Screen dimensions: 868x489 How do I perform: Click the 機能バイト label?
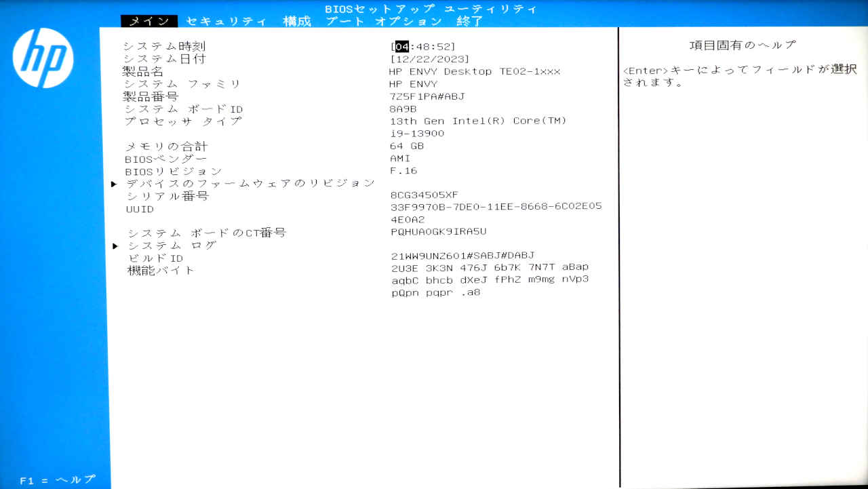[161, 271]
